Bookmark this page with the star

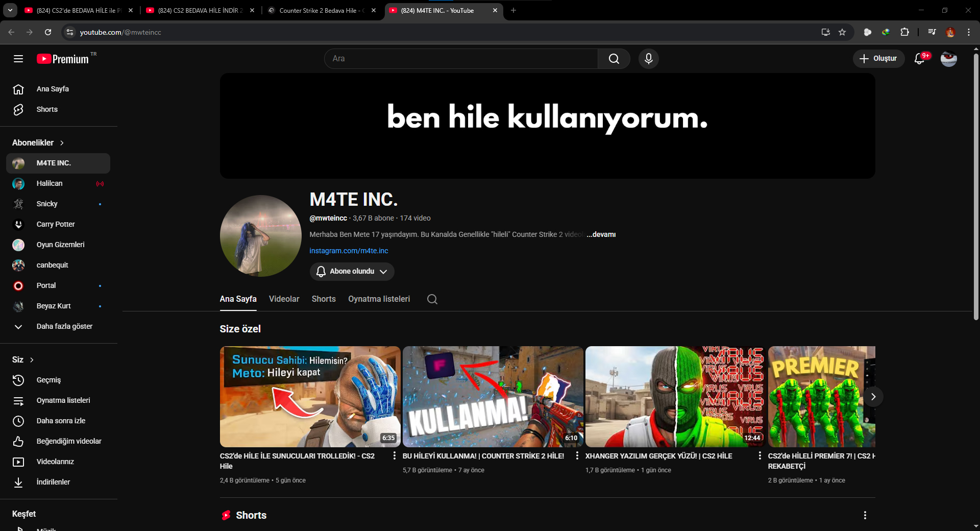coord(842,32)
